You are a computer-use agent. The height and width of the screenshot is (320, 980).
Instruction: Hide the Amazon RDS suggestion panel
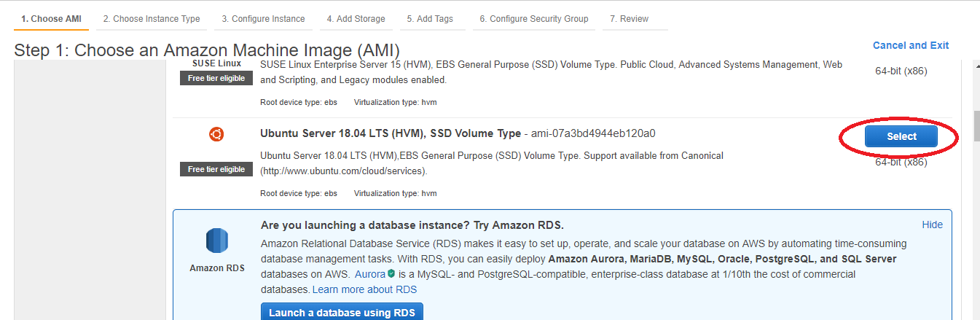point(933,225)
